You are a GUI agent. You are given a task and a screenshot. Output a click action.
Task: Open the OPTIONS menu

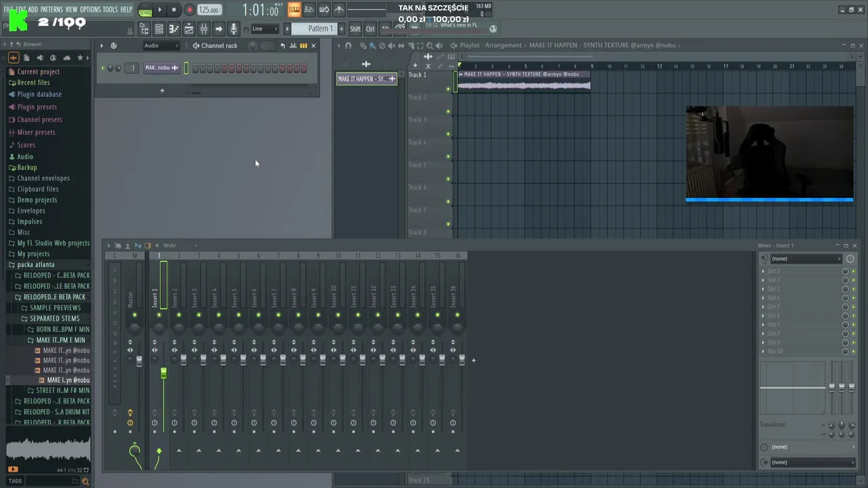[90, 9]
